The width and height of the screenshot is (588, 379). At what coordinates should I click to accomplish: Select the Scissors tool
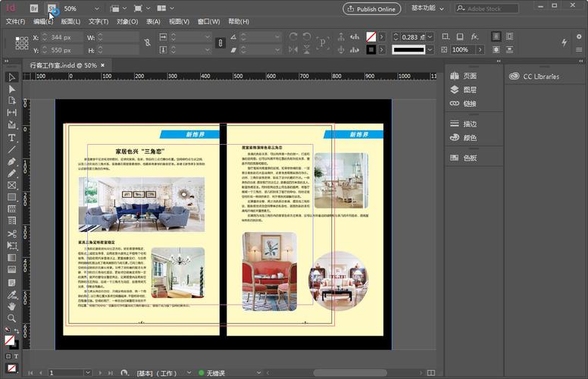pyautogui.click(x=11, y=233)
